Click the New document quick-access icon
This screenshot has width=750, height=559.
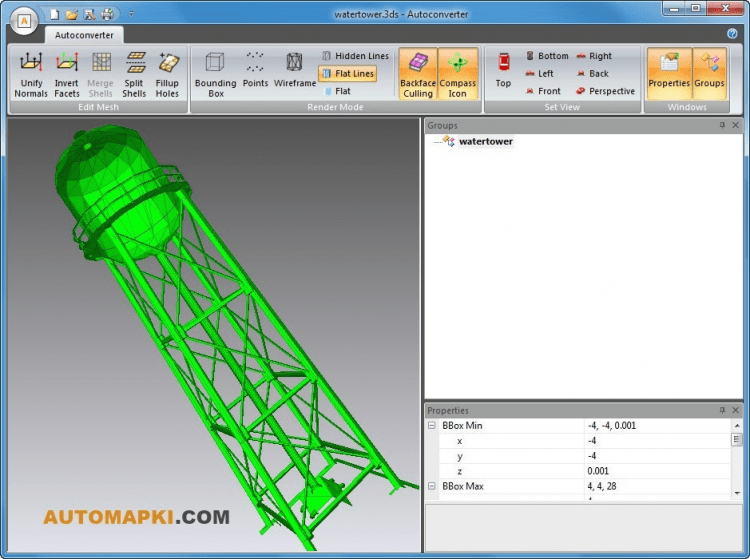point(55,15)
